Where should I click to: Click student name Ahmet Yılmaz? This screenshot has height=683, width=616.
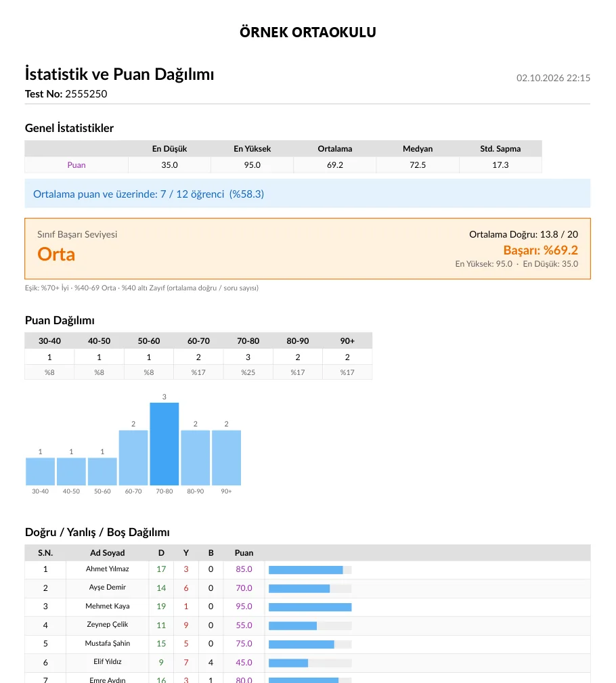tap(108, 569)
